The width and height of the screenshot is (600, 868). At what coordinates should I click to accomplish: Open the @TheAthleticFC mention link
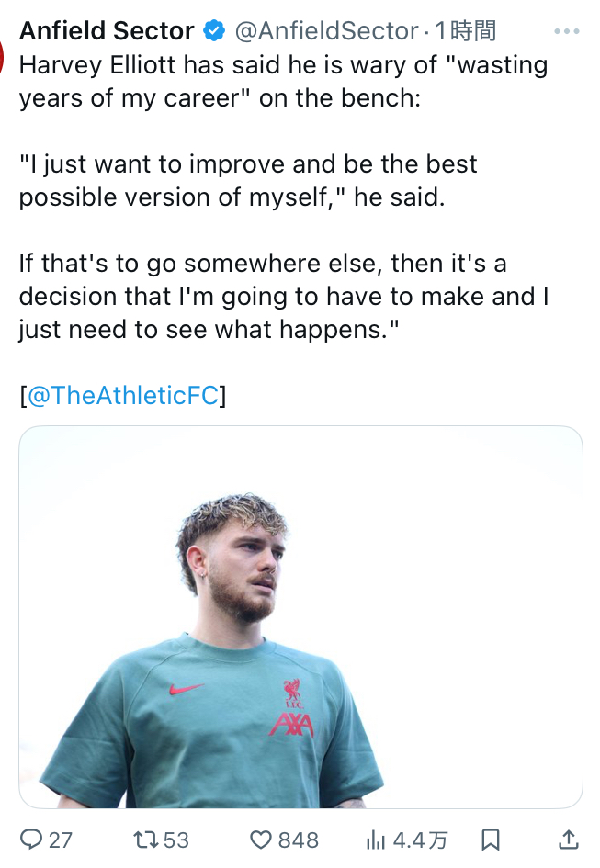click(x=123, y=395)
